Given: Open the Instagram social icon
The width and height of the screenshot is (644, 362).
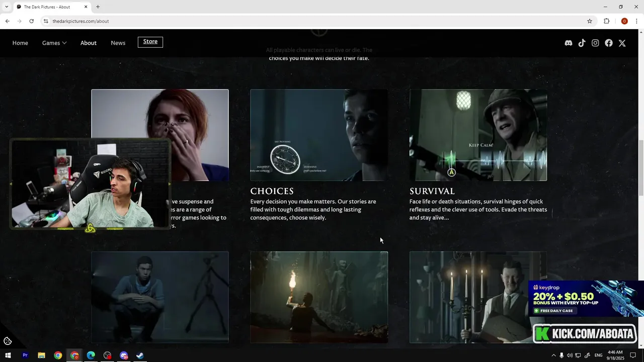Looking at the screenshot, I should coord(595,43).
